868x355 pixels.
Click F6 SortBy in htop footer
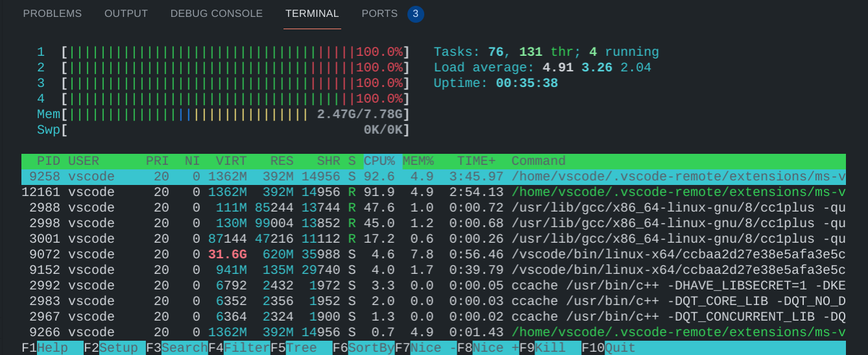click(x=364, y=348)
